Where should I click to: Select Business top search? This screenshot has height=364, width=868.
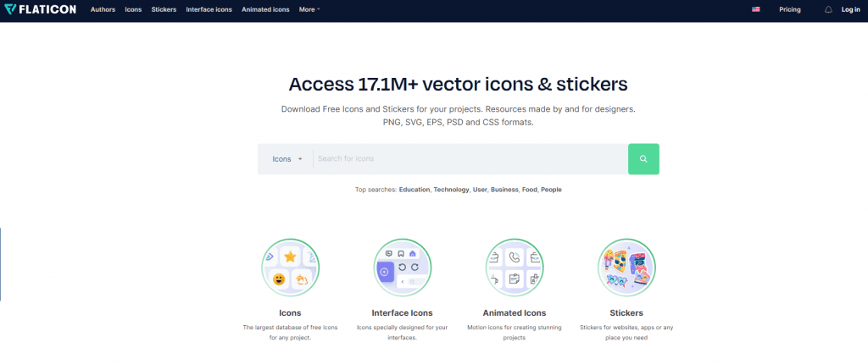[x=505, y=190]
